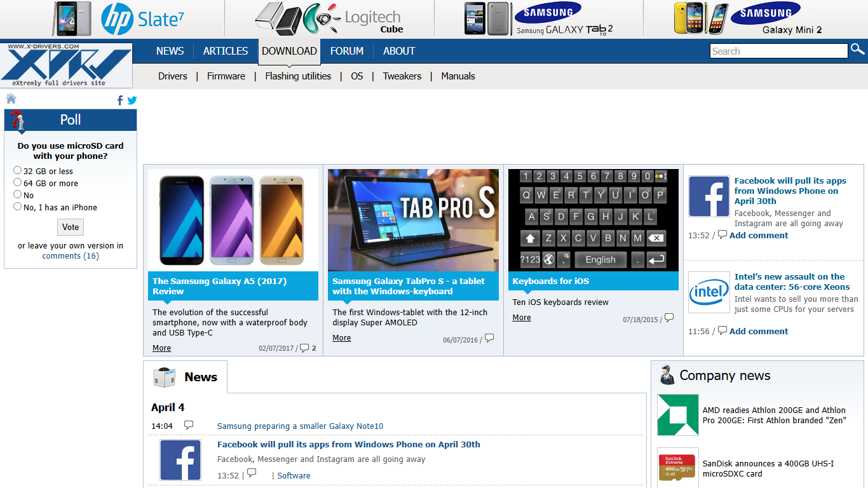
Task: Click into the Search input field
Action: click(778, 51)
